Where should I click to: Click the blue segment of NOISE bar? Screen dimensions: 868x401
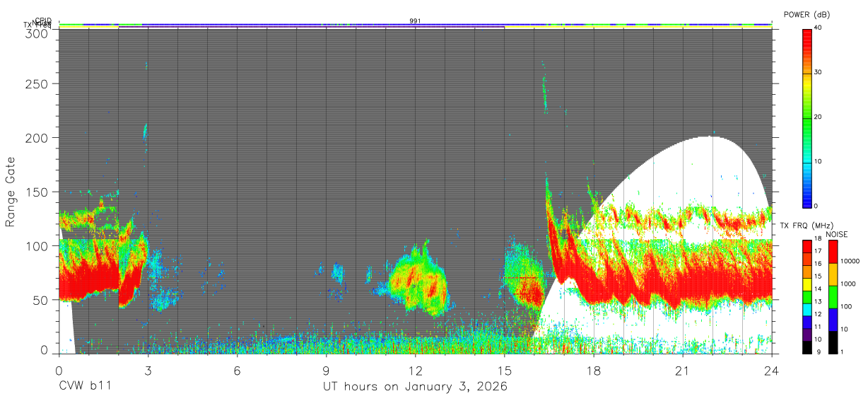(x=832, y=319)
